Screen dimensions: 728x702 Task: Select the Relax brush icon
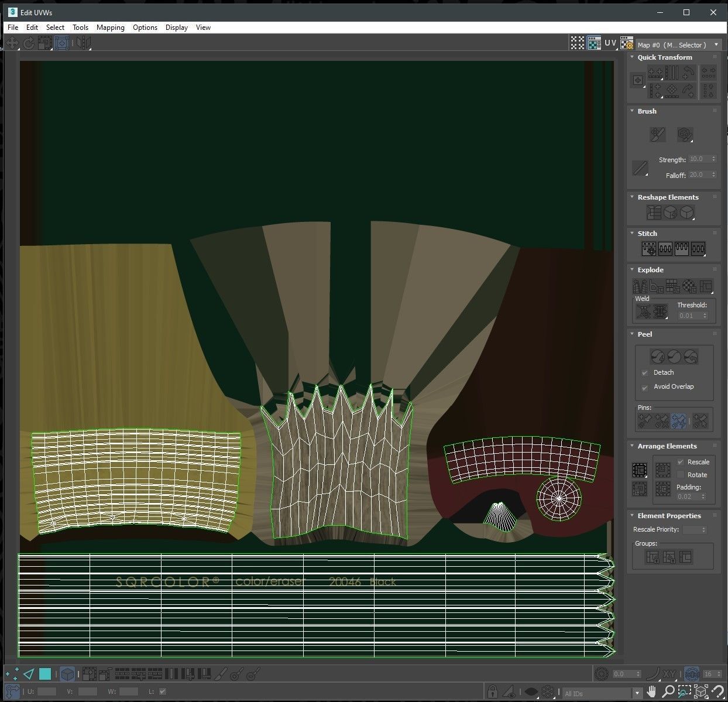[685, 135]
